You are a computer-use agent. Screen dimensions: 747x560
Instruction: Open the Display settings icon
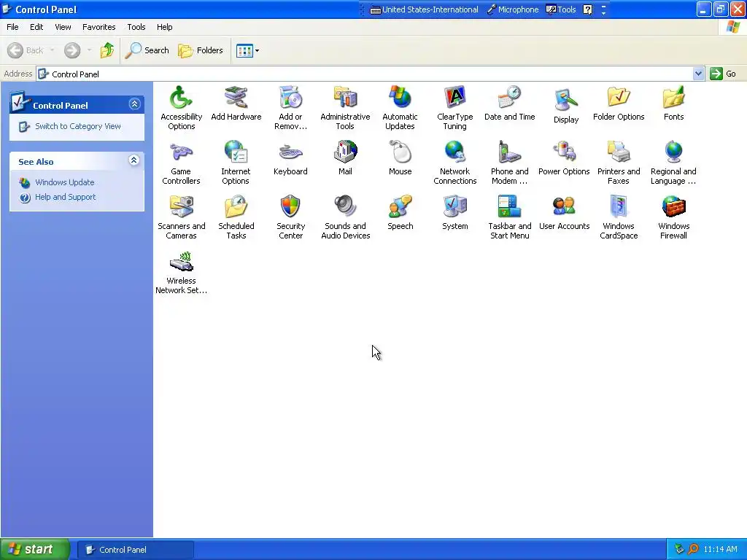[x=565, y=100]
